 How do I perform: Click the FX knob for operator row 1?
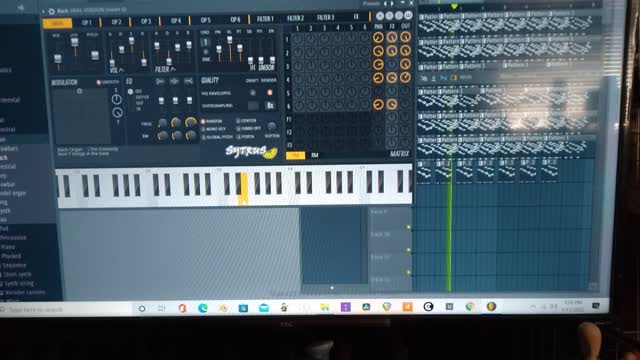pyautogui.click(x=391, y=38)
